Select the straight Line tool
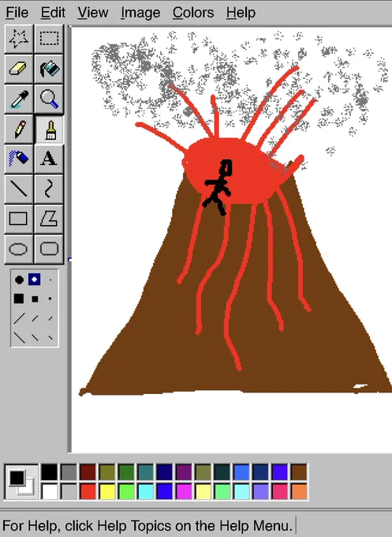This screenshot has width=392, height=537. (x=19, y=189)
